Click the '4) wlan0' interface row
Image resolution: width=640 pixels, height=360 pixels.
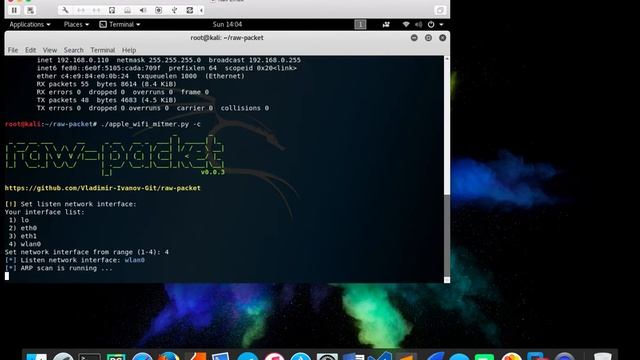[25, 244]
